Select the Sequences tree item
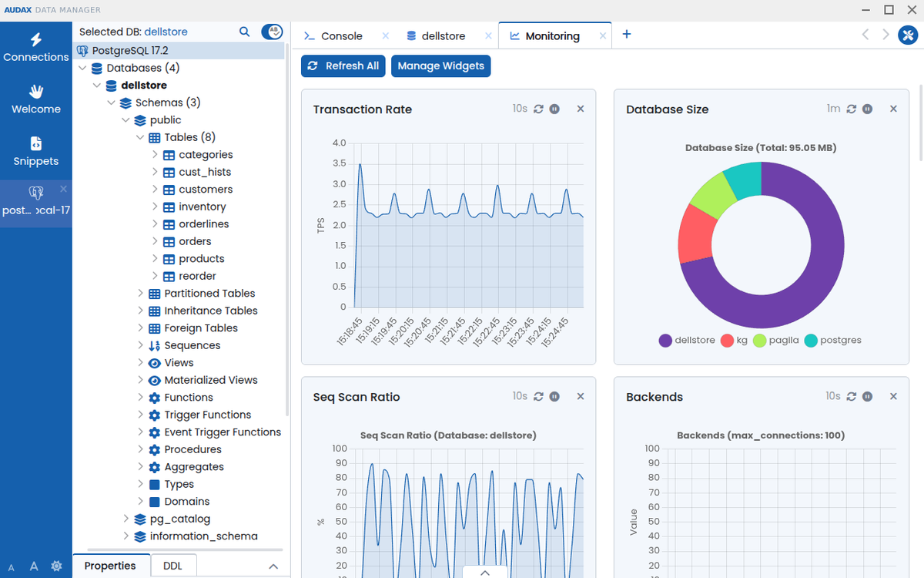924x578 pixels. point(192,345)
